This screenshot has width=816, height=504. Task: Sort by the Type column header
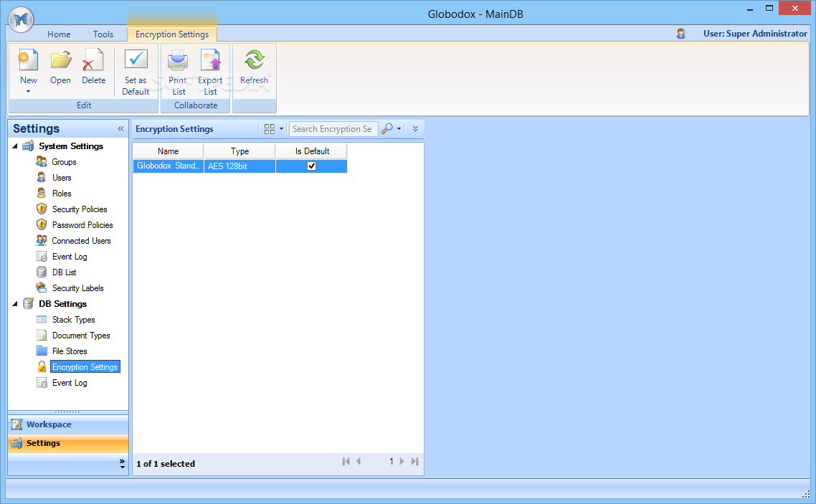click(x=239, y=151)
